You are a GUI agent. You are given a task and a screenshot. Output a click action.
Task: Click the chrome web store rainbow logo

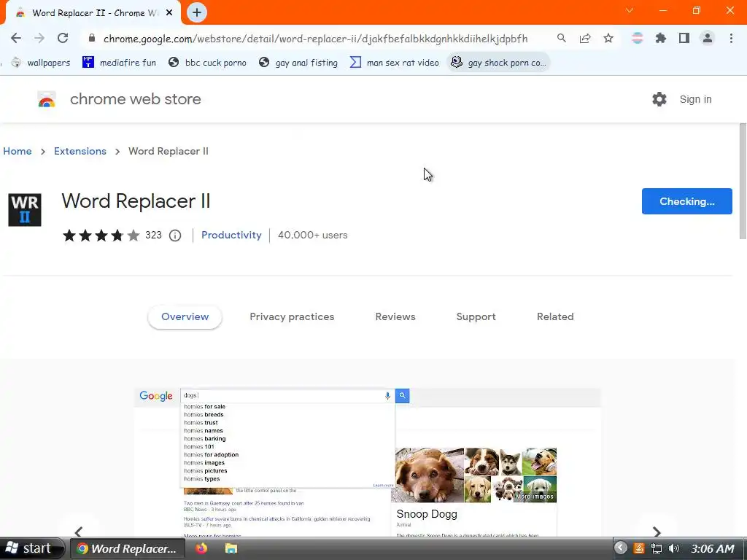point(47,99)
